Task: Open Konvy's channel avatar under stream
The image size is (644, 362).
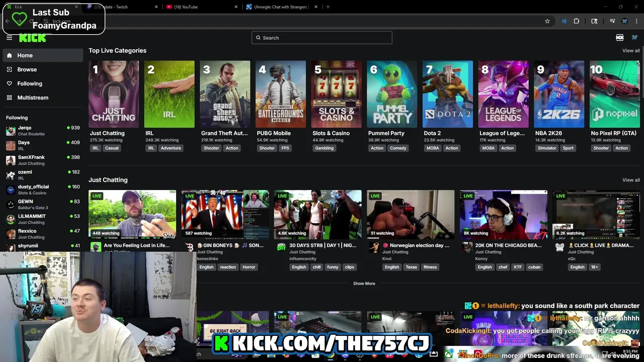Action: (467, 247)
